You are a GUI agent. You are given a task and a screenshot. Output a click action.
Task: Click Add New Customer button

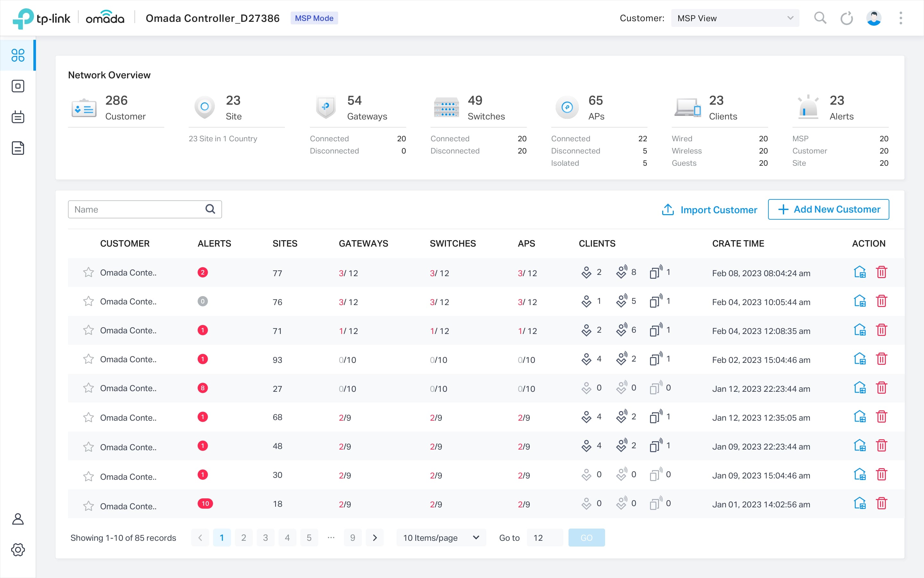pos(828,209)
